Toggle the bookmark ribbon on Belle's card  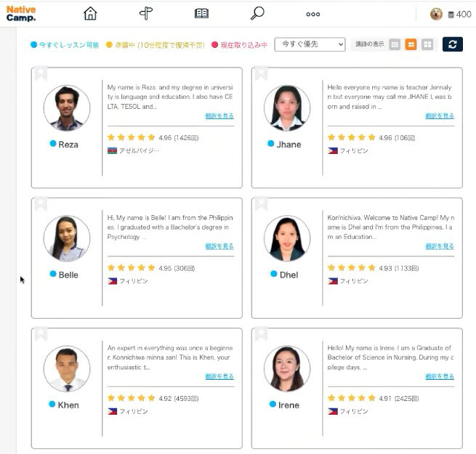pos(41,203)
